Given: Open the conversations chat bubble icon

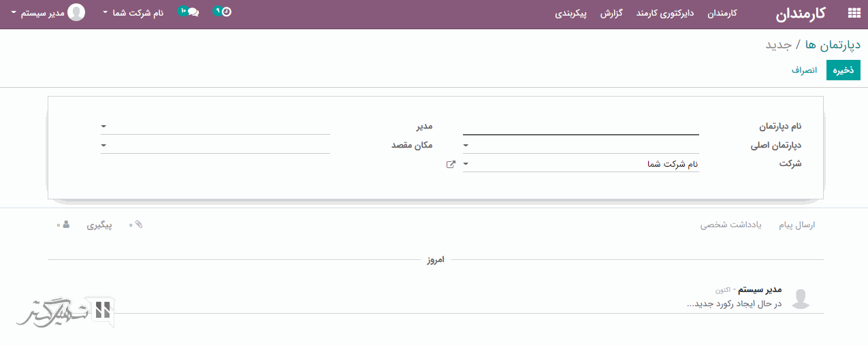Looking at the screenshot, I should [x=193, y=12].
